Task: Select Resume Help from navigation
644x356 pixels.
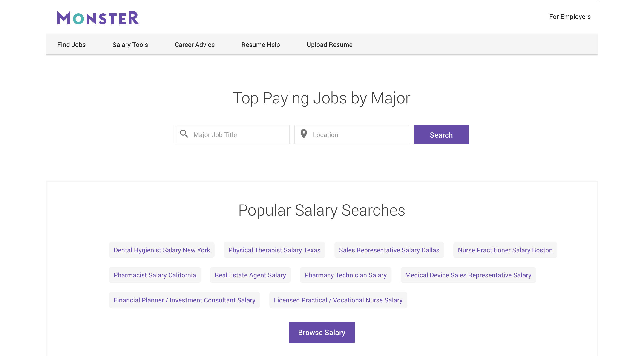Action: [x=261, y=44]
